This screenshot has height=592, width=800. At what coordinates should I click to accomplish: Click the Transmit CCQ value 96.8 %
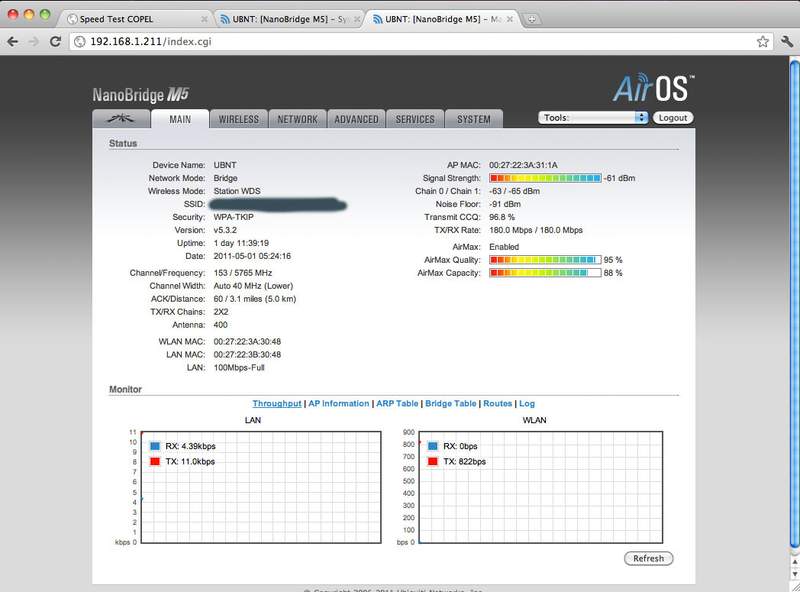[502, 217]
